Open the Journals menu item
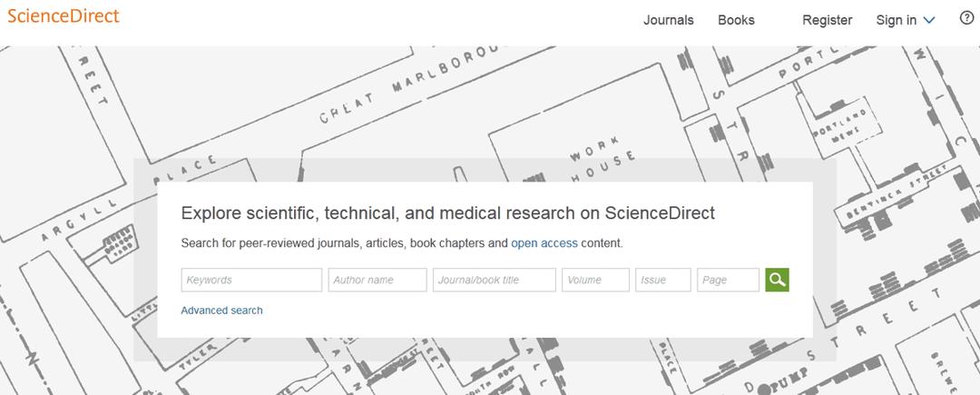 (668, 20)
